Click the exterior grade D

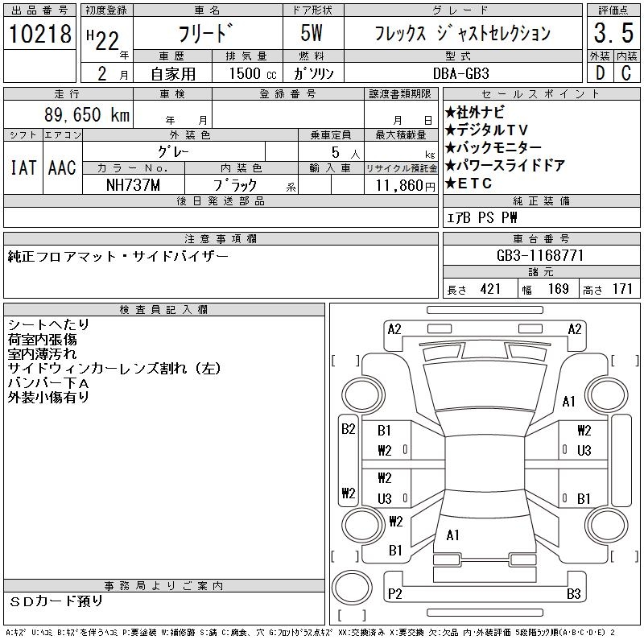[600, 73]
